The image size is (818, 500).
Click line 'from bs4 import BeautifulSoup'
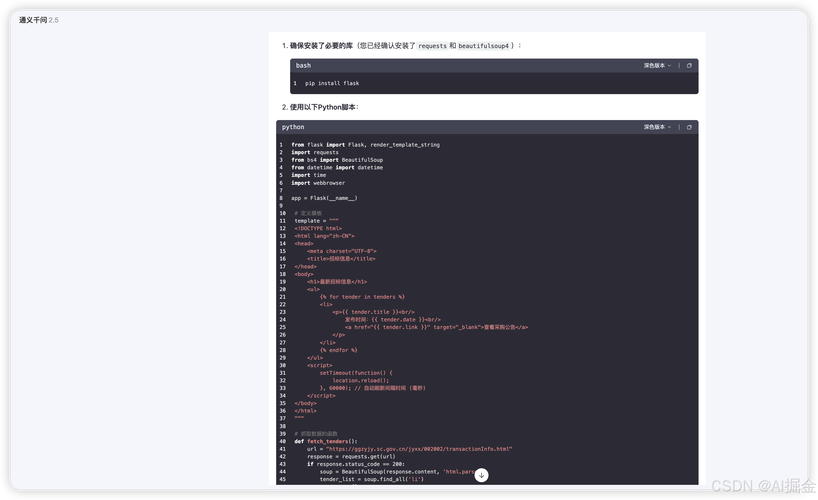[x=337, y=160]
